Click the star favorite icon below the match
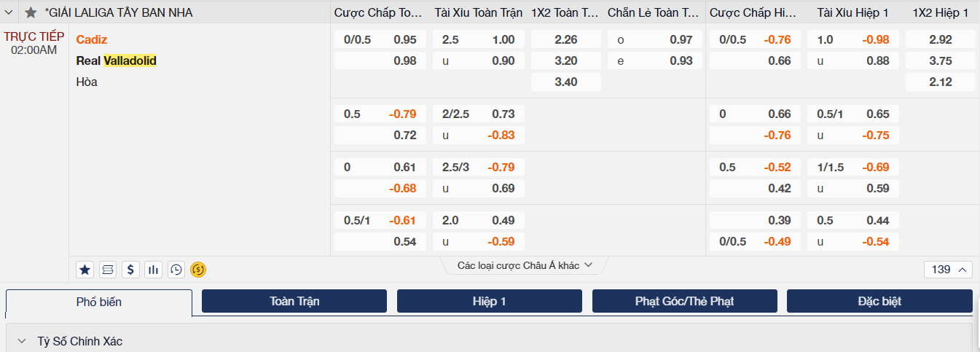 point(85,270)
